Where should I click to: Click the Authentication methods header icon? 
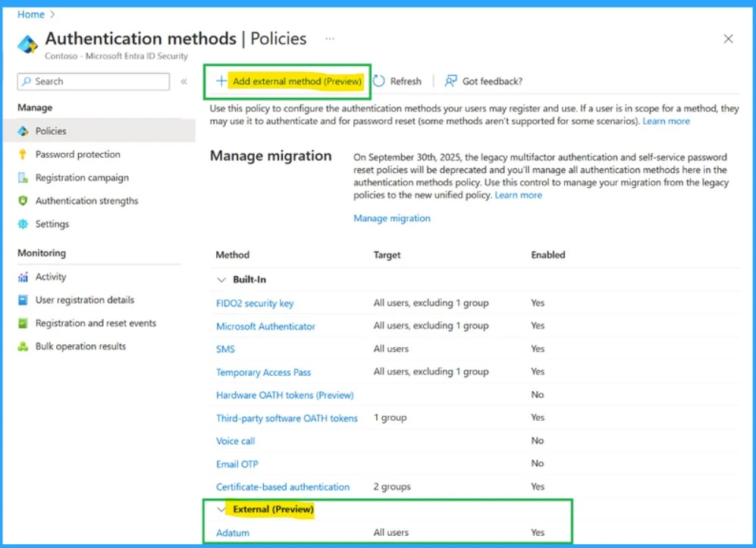click(27, 45)
